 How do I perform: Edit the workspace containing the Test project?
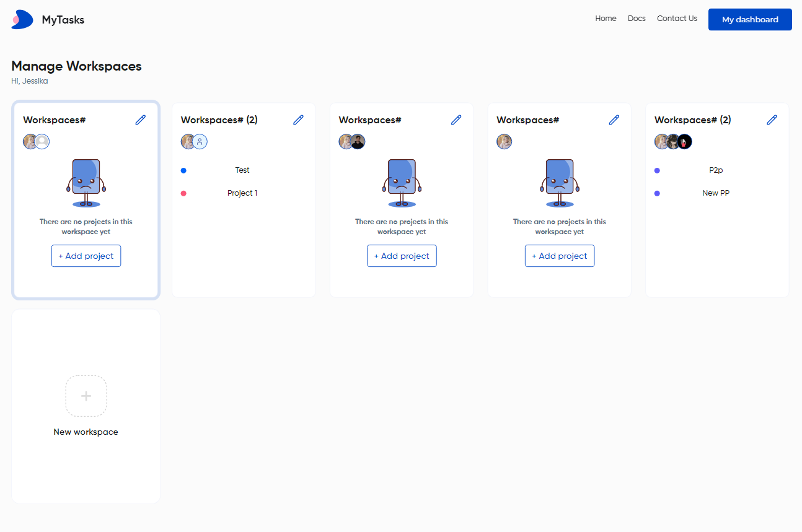(298, 120)
